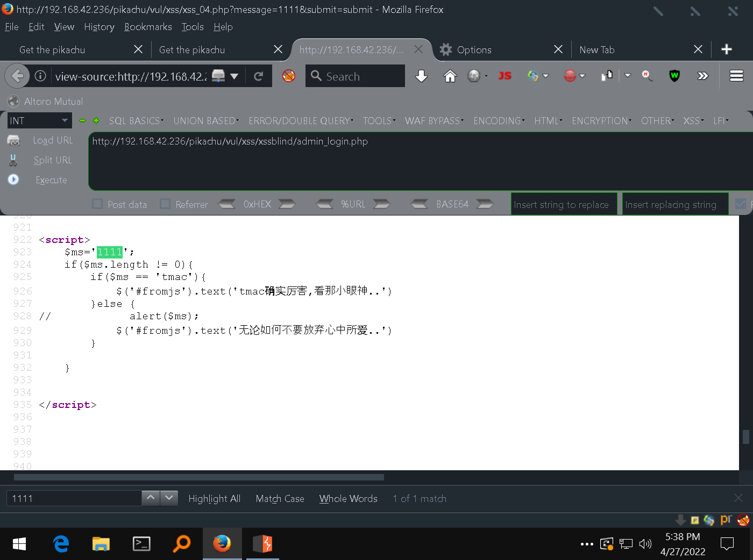Enable the Post data checkbox
The image size is (753, 560).
(97, 204)
